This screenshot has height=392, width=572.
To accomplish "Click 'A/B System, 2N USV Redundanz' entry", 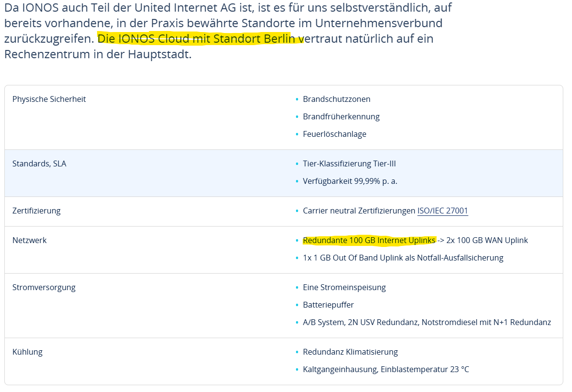I will pos(427,322).
